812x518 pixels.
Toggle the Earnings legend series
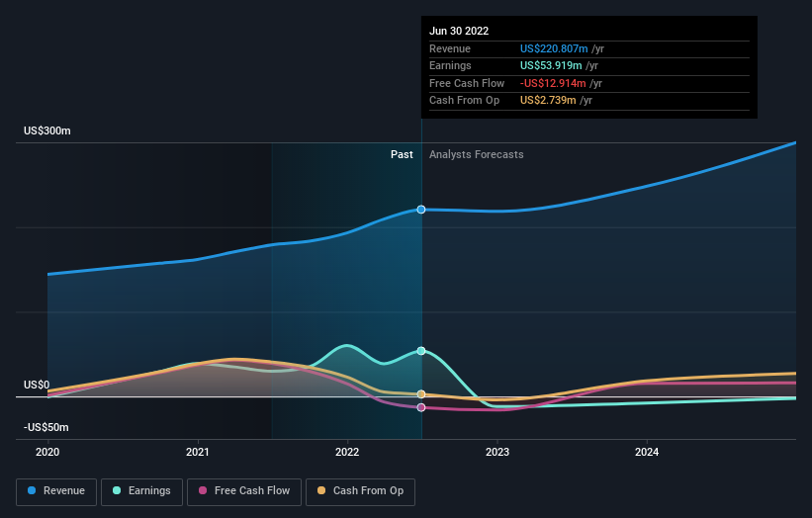(141, 491)
